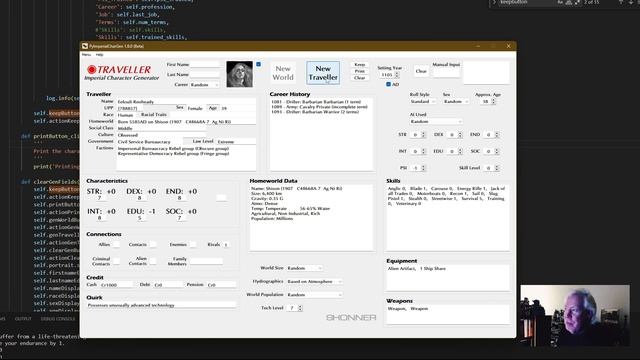Open the Sex dropdown set to Random
The width and height of the screenshot is (640, 360).
coord(456,101)
